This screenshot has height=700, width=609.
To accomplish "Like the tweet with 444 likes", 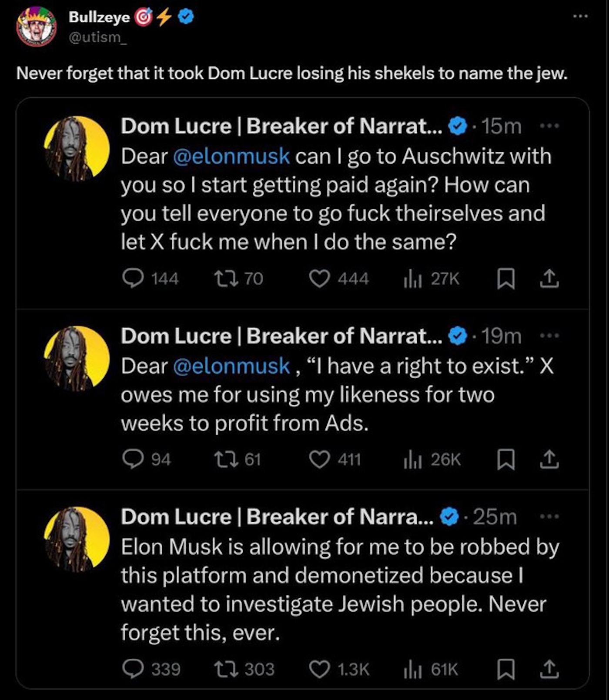I will 319,278.
